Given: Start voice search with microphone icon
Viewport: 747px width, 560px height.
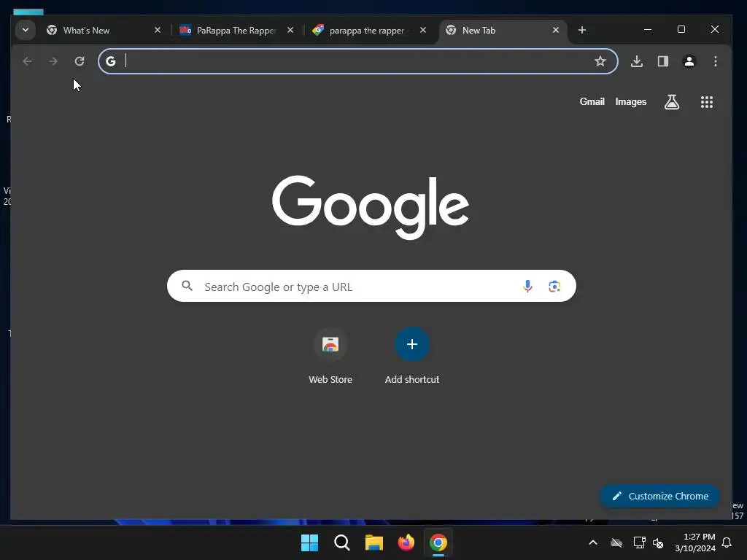Looking at the screenshot, I should pyautogui.click(x=527, y=286).
